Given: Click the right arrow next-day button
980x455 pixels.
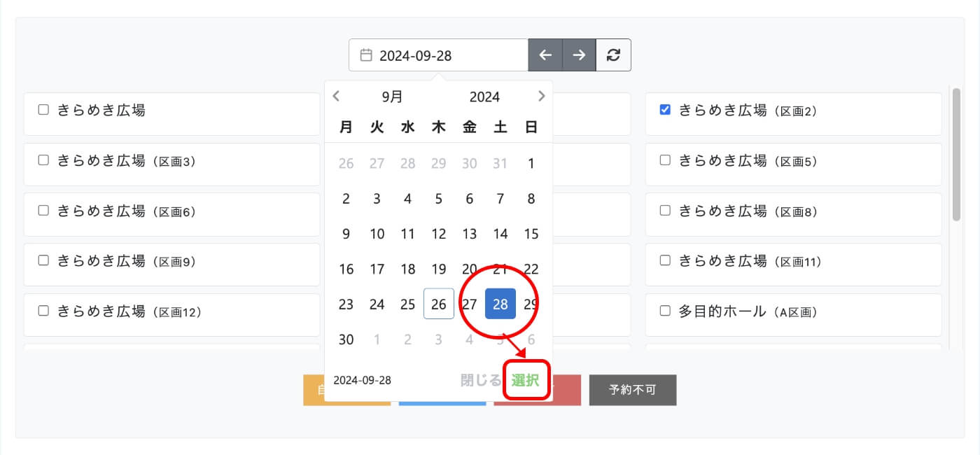Looking at the screenshot, I should point(579,55).
